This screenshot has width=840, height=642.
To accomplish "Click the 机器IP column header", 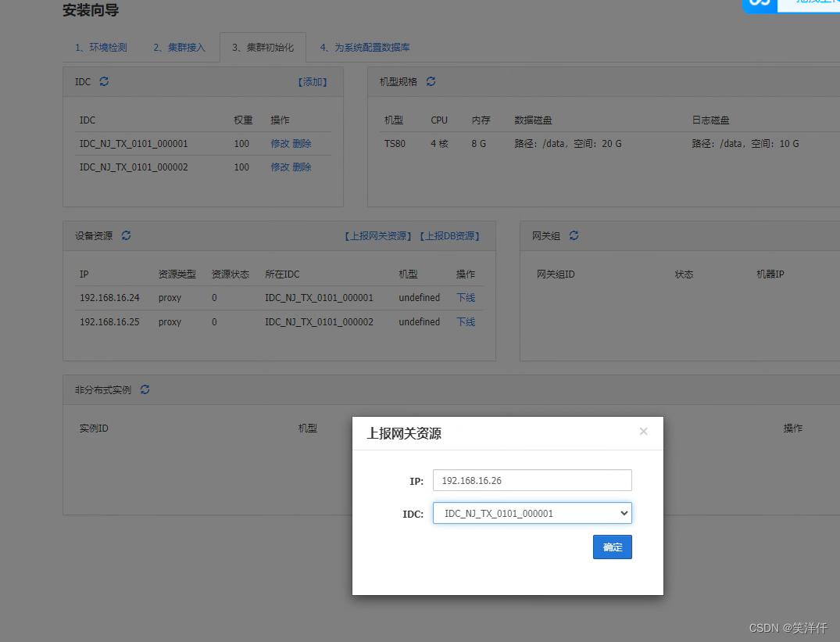I will 770,274.
